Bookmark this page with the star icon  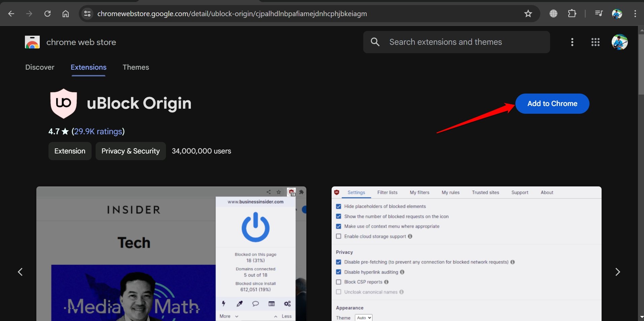coord(528,13)
